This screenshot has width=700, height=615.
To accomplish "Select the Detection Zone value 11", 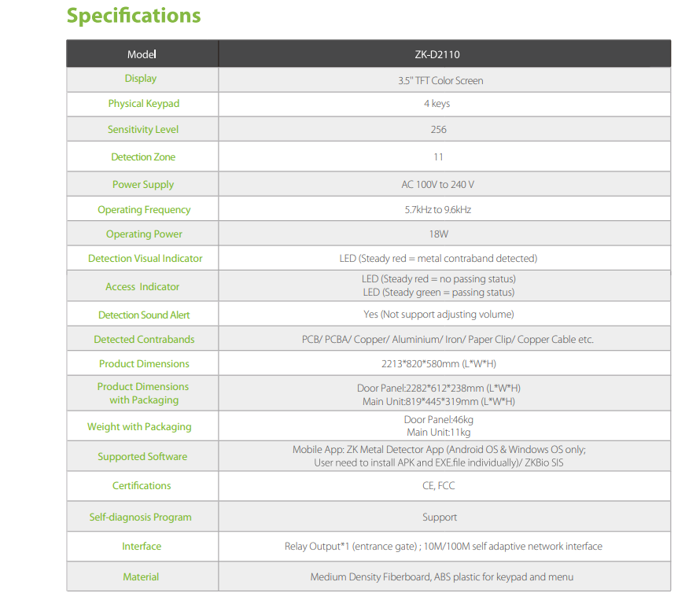I will click(x=438, y=157).
